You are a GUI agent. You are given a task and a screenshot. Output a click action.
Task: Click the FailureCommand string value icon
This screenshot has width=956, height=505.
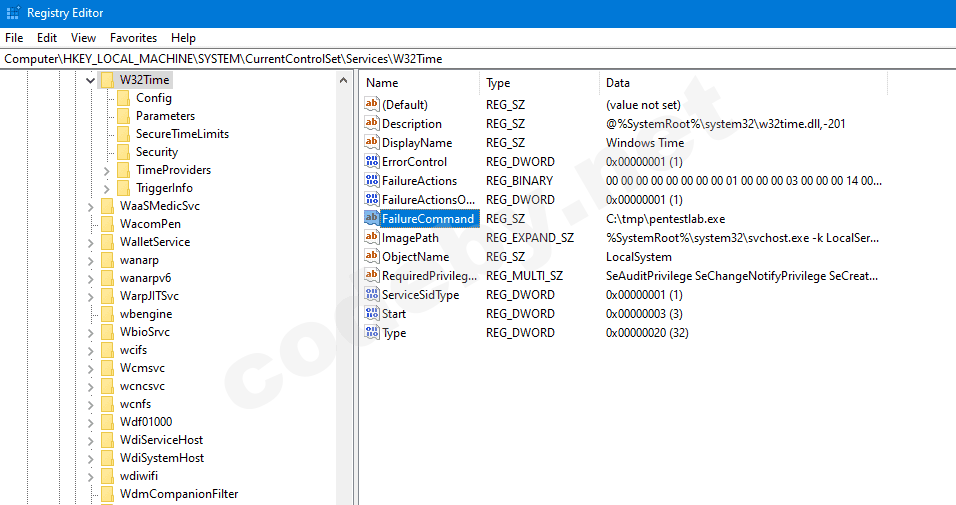(371, 218)
